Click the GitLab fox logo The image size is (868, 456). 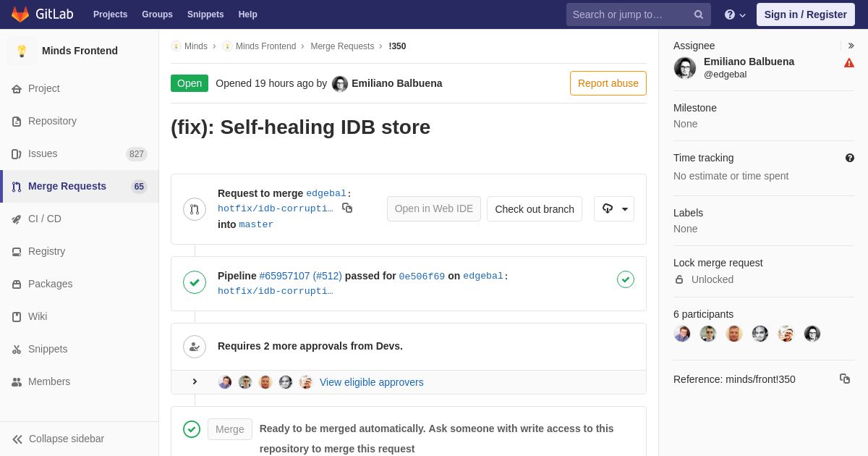coord(20,14)
